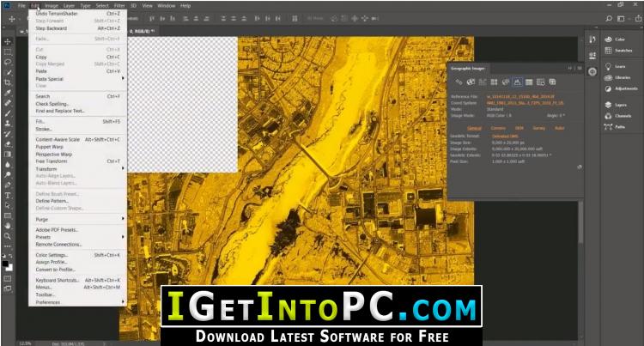Expand Transform submenu

point(78,168)
